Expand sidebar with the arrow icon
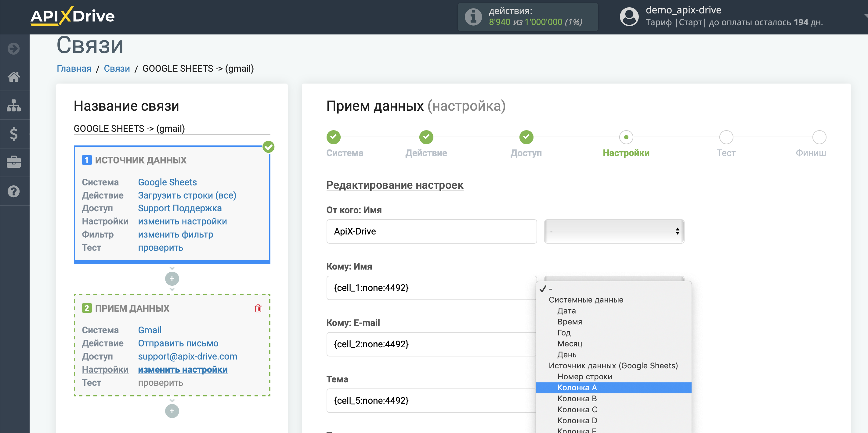Screen dimensions: 868x433 coord(14,48)
